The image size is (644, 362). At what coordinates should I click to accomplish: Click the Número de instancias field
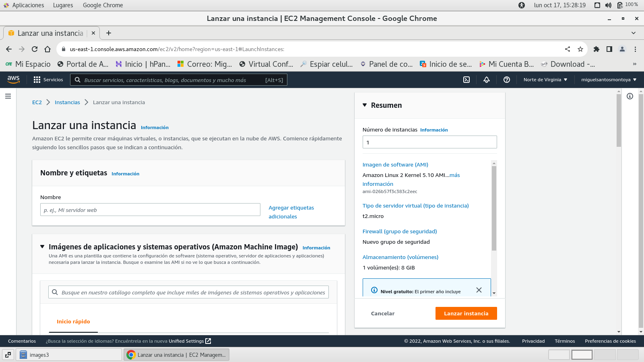[x=429, y=142]
